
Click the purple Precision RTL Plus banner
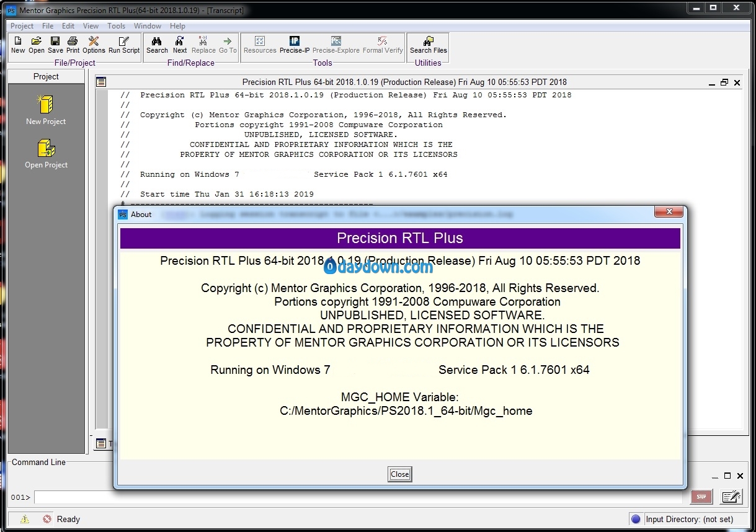point(400,238)
